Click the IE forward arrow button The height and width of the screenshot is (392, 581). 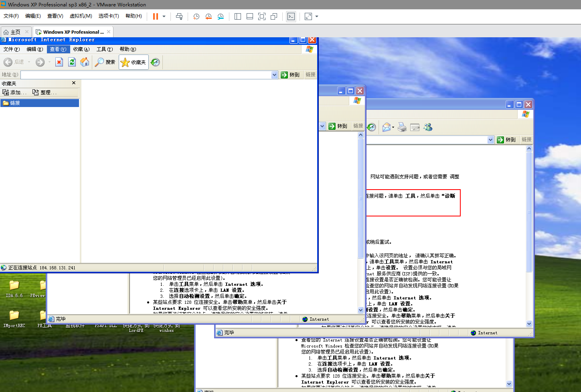click(40, 62)
